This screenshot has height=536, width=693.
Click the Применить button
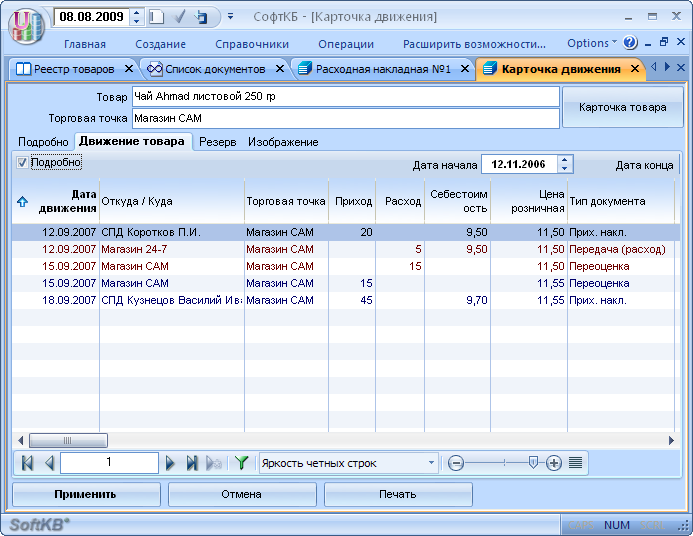click(85, 494)
